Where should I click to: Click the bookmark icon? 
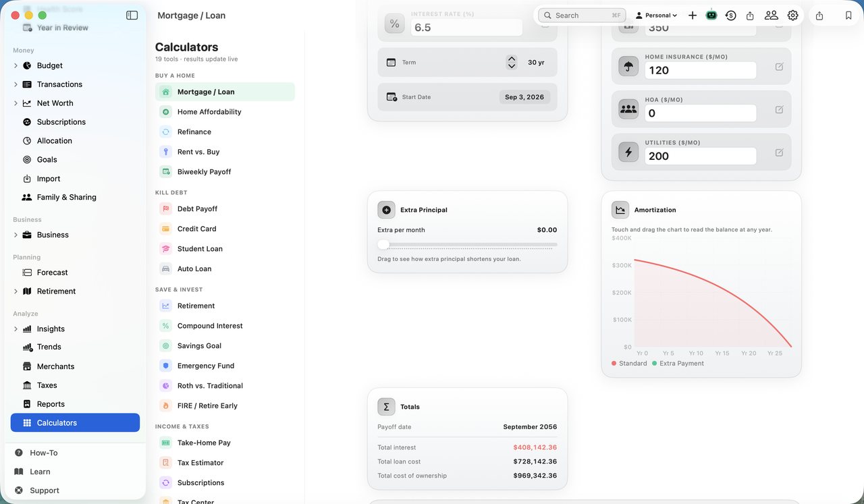[x=848, y=15]
